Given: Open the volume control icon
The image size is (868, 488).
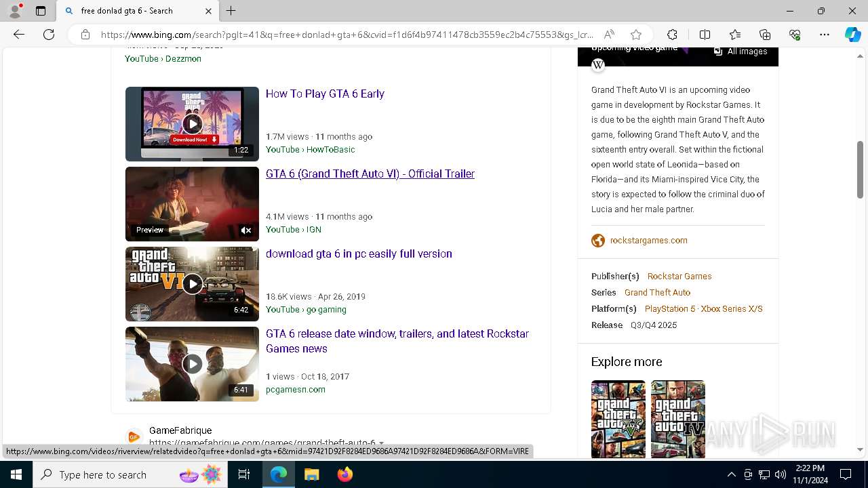Looking at the screenshot, I should (780, 474).
